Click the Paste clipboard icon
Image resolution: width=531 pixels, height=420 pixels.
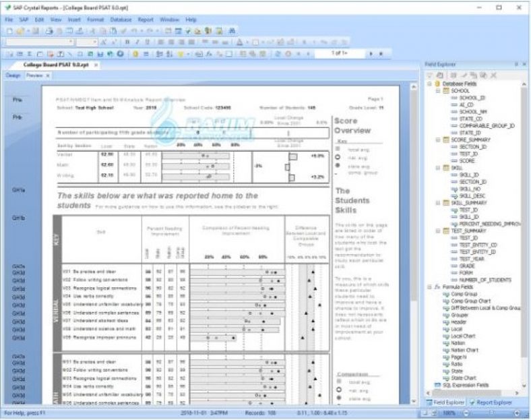pos(113,31)
